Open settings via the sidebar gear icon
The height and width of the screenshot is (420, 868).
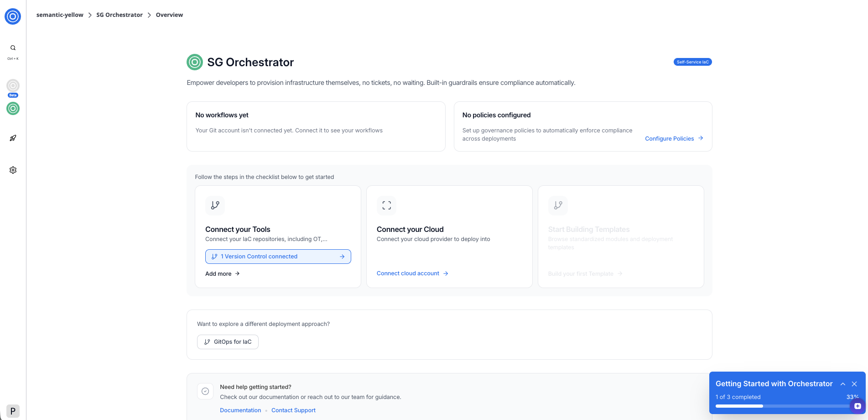(x=12, y=170)
